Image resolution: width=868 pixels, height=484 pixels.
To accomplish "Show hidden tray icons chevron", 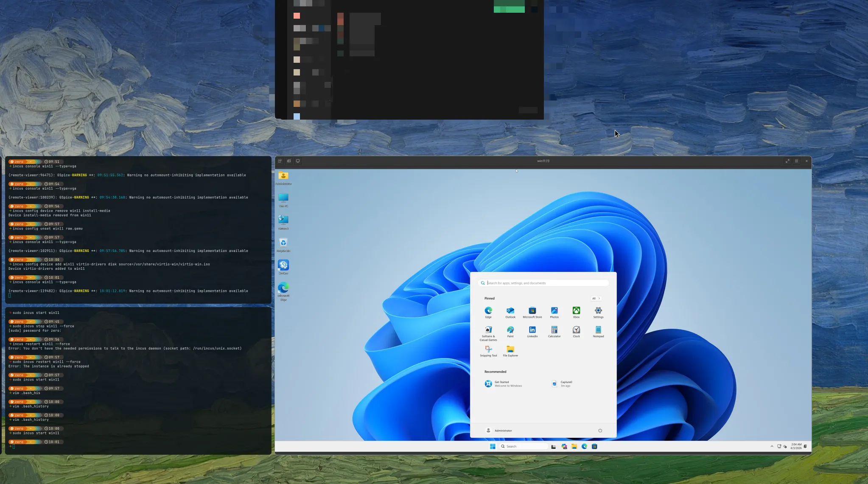I will pyautogui.click(x=772, y=446).
